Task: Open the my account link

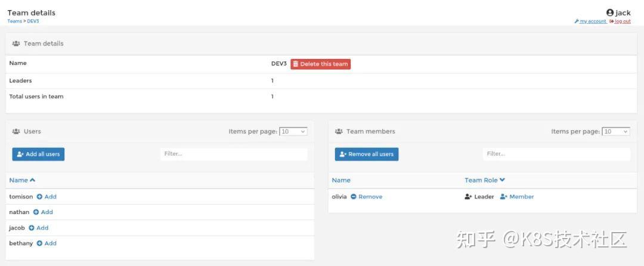Action: (x=592, y=21)
